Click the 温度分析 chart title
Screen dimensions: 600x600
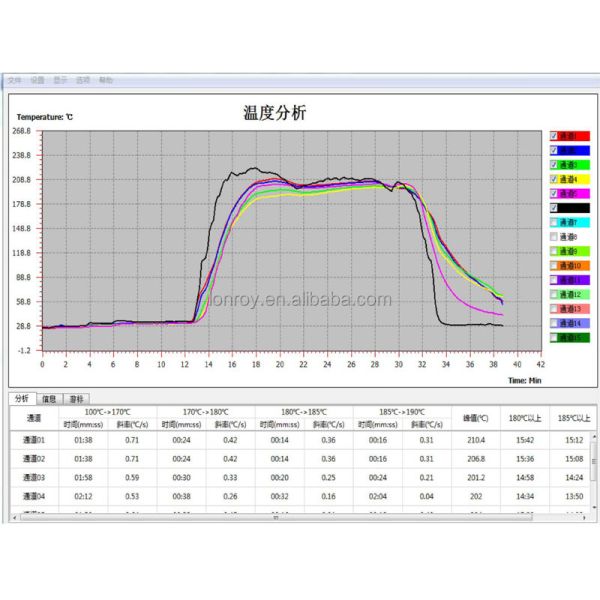click(274, 113)
